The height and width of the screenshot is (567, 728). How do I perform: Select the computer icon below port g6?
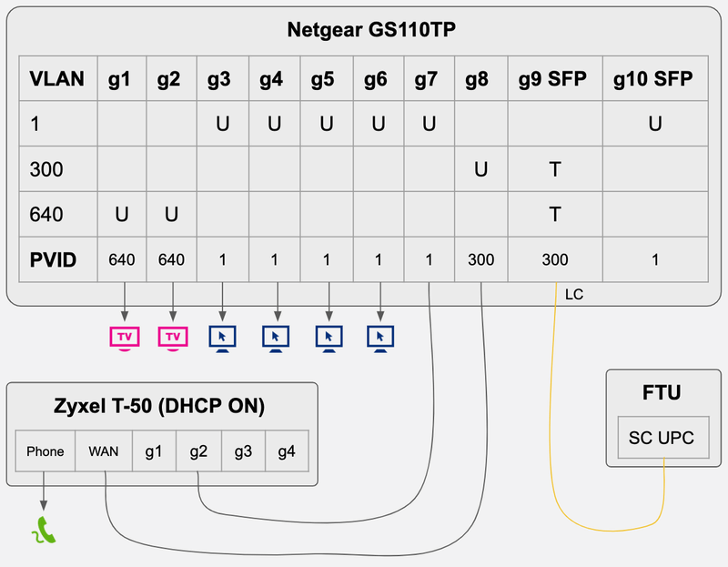point(380,339)
